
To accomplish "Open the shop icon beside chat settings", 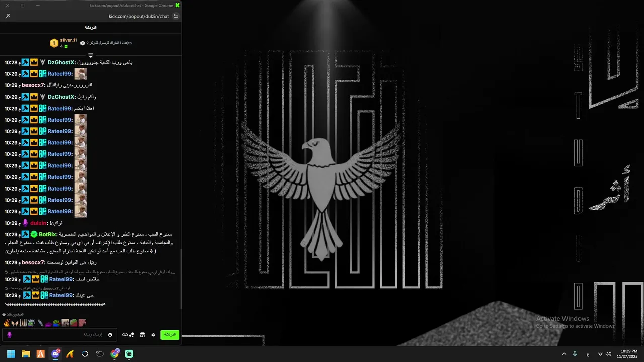I will [x=142, y=335].
